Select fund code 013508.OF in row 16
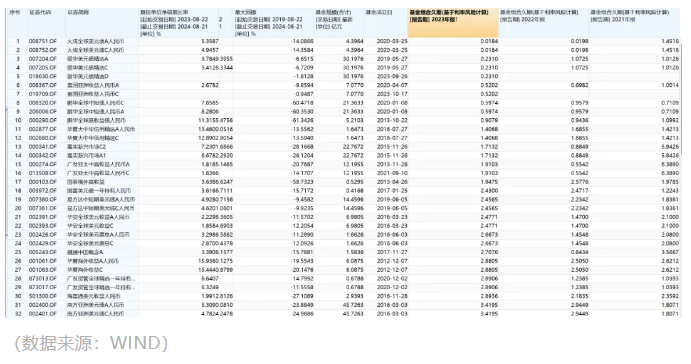 [x=43, y=173]
